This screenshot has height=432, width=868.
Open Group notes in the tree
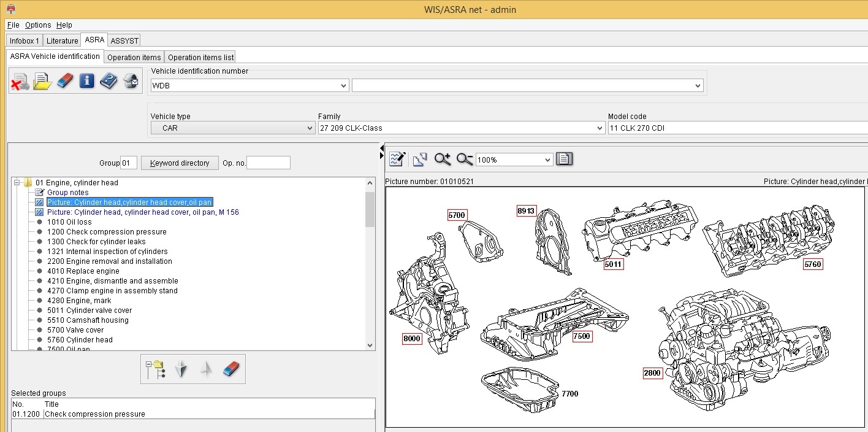tap(68, 192)
